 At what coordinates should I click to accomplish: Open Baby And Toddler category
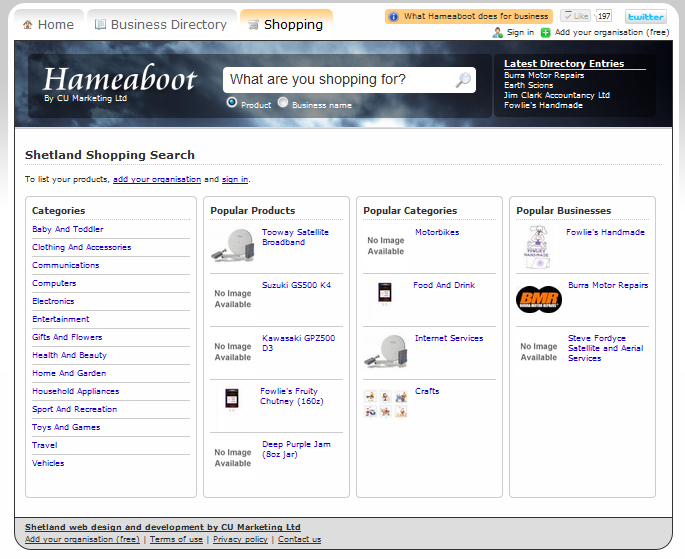(x=68, y=229)
